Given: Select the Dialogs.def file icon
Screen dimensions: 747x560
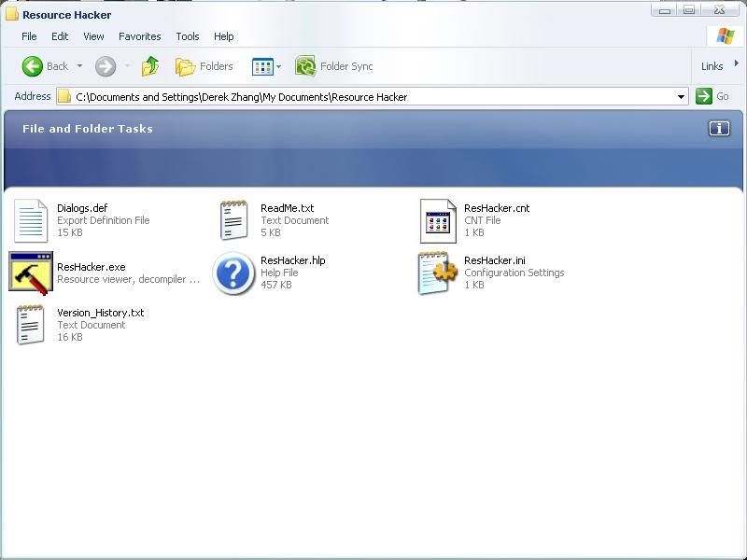Looking at the screenshot, I should [30, 220].
